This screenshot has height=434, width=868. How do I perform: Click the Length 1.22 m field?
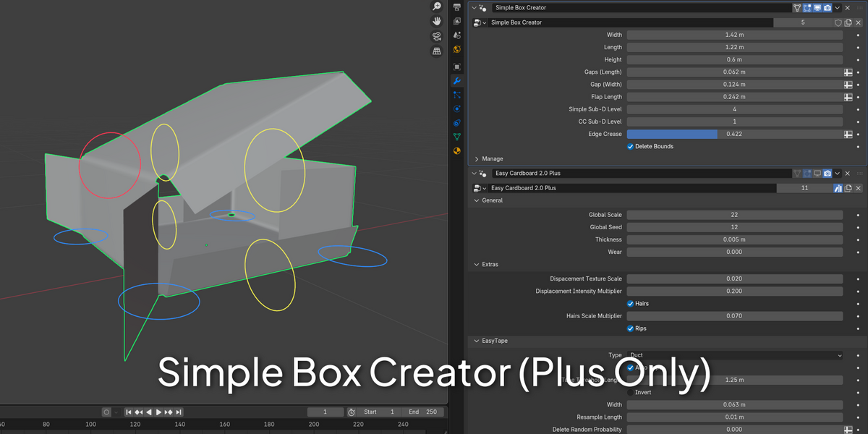(735, 47)
